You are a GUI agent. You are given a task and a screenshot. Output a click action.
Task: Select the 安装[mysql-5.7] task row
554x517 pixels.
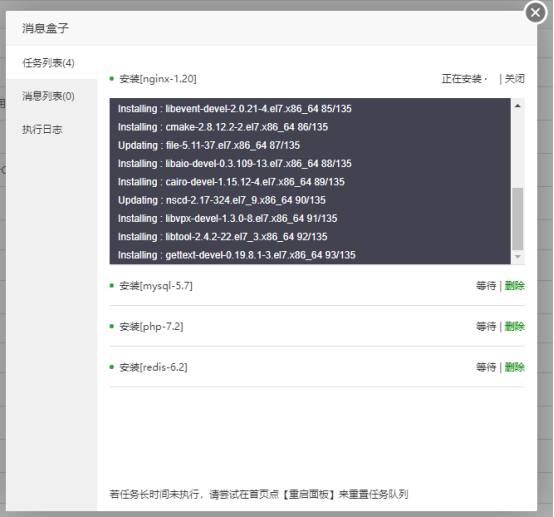coord(317,286)
